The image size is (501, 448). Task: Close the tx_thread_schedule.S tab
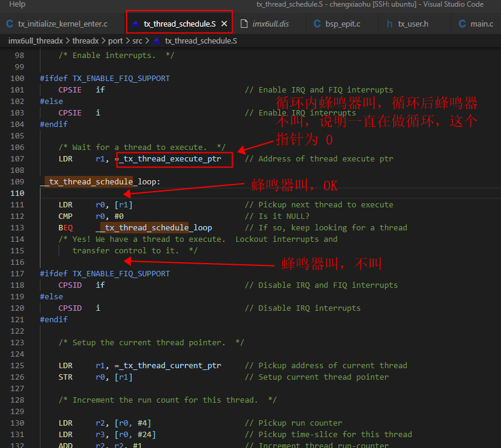(x=224, y=24)
